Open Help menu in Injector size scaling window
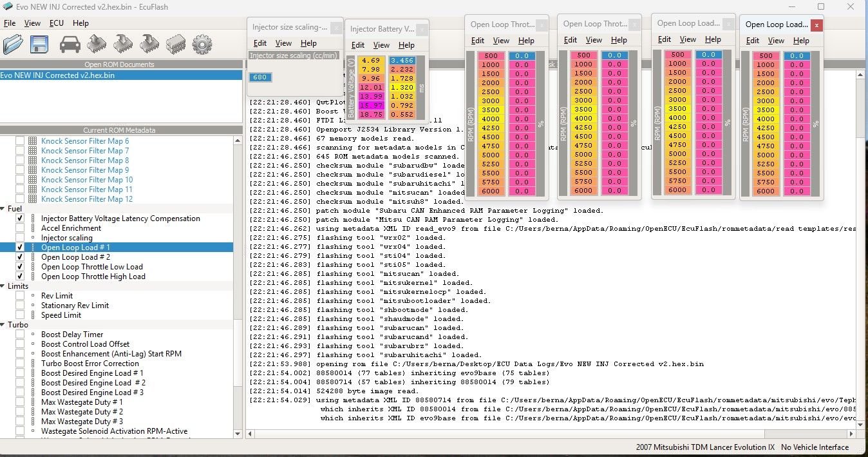Screen dimensions: 868x457 click(x=308, y=43)
